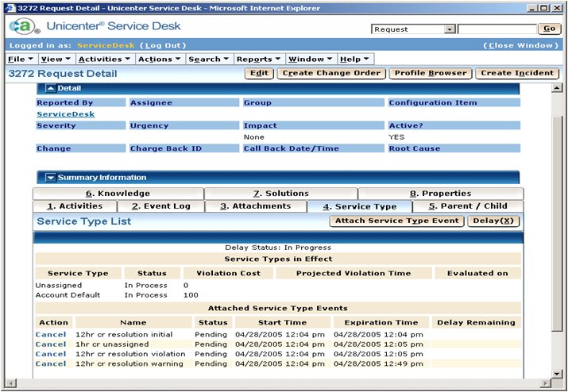Screen dimensions: 568x392
Task: Click the Attach Service Type Event button
Action: coord(396,221)
